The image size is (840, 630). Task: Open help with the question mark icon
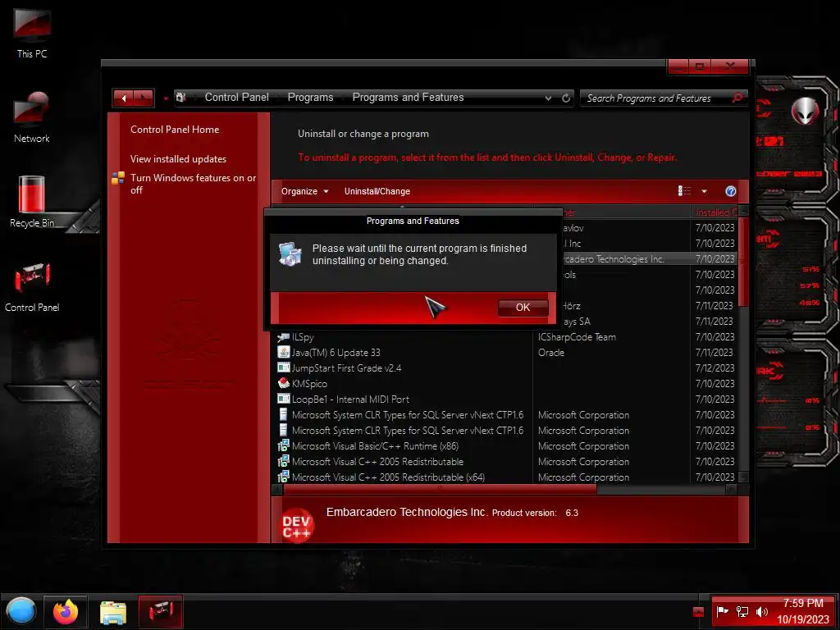[730, 191]
